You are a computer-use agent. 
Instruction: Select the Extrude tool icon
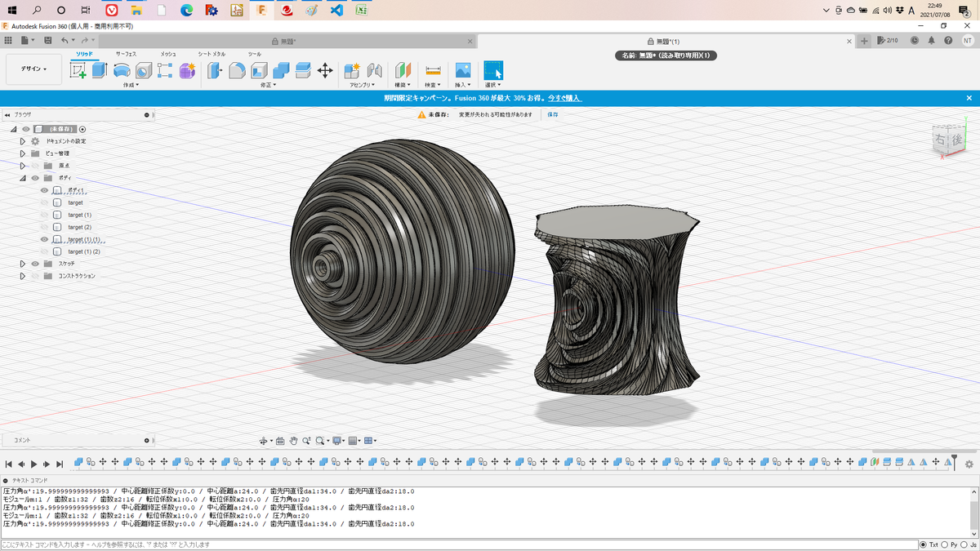click(100, 71)
